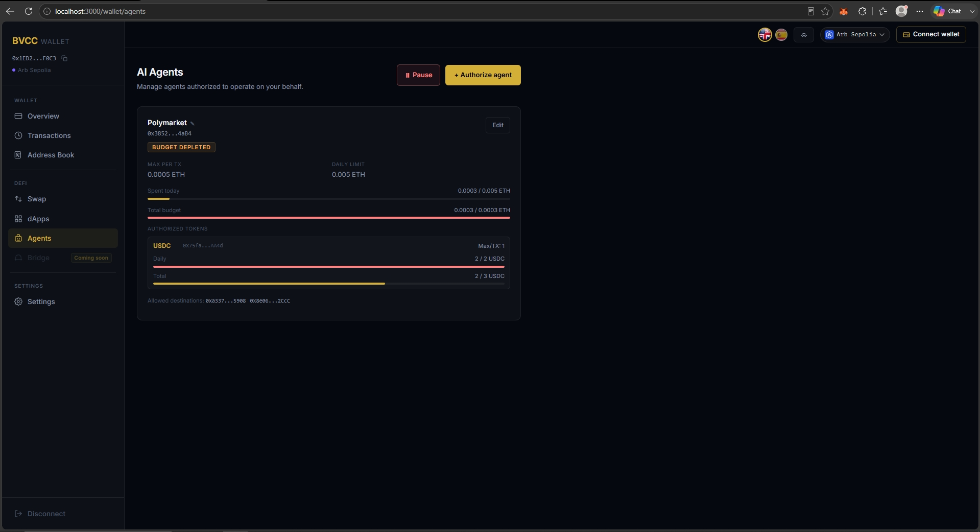Click the Address Book contact icon

pyautogui.click(x=18, y=155)
